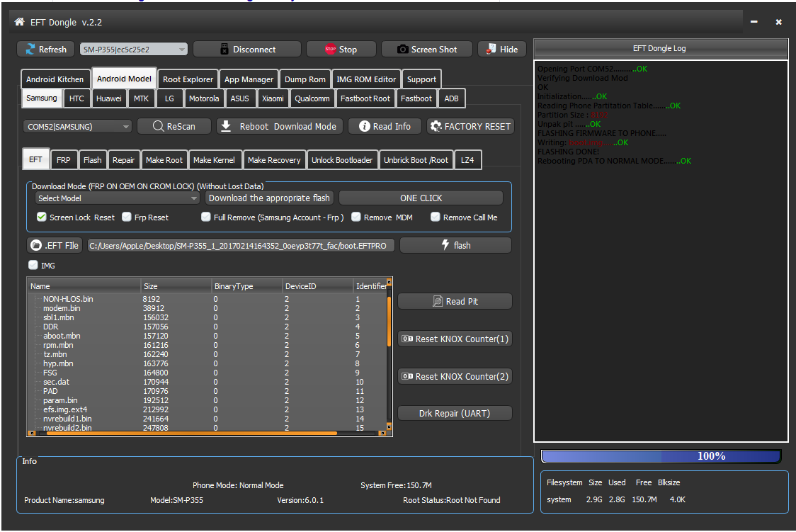This screenshot has width=796, height=532.
Task: Open the App Manager tab
Action: [x=249, y=79]
